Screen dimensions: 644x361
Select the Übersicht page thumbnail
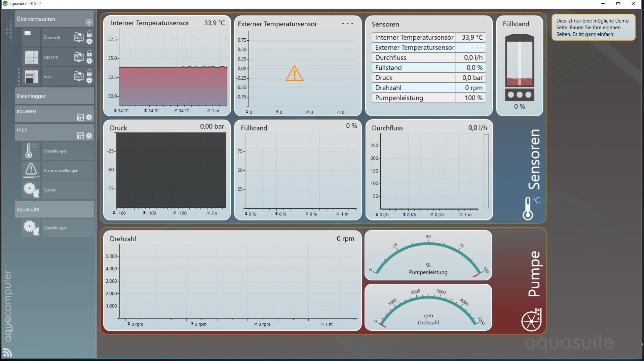pyautogui.click(x=31, y=38)
